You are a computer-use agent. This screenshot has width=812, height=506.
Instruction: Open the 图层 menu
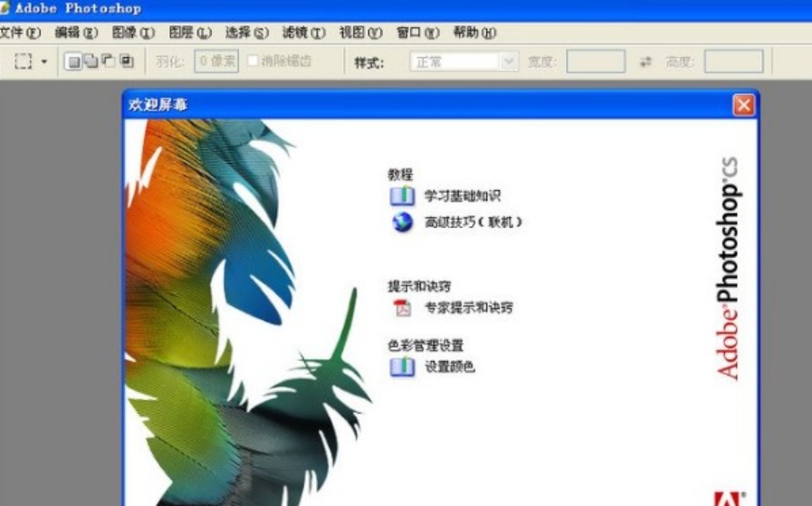coord(190,33)
